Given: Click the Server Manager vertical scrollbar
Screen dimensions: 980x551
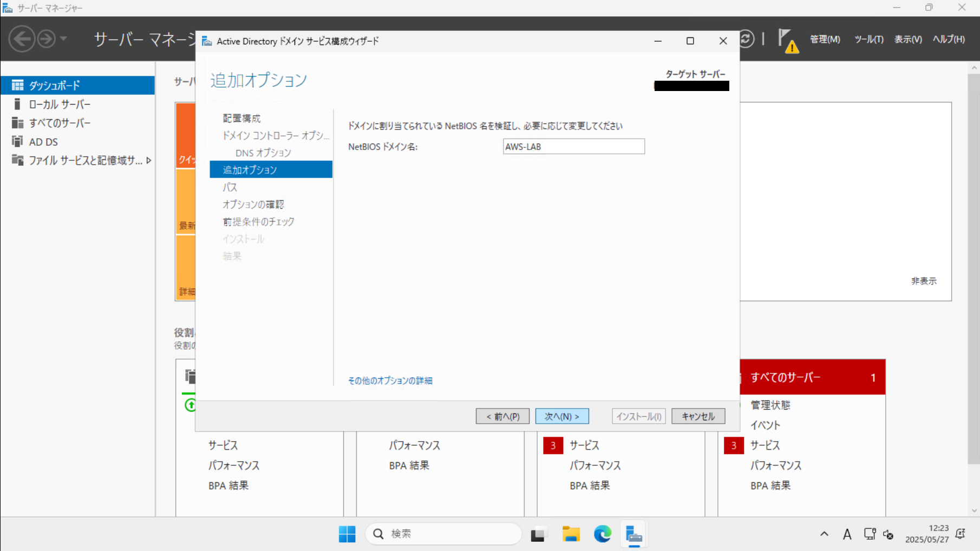Looking at the screenshot, I should (974, 268).
